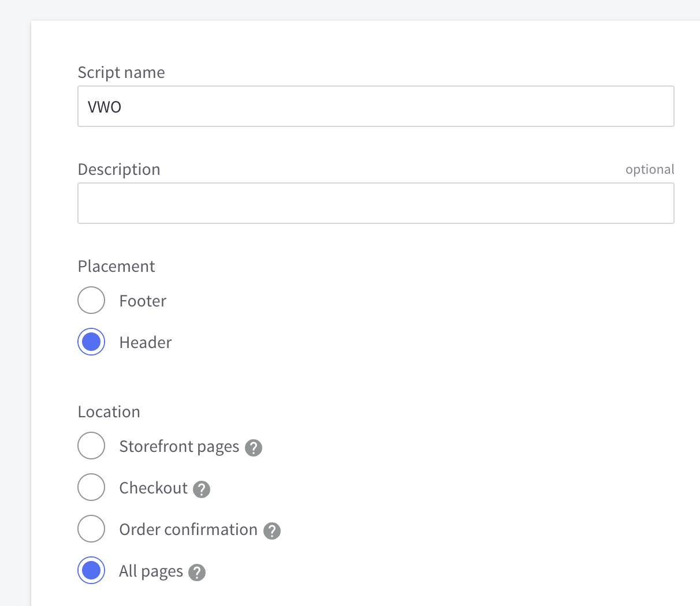Image resolution: width=700 pixels, height=606 pixels.
Task: Click the Placement heading
Action: point(117,266)
